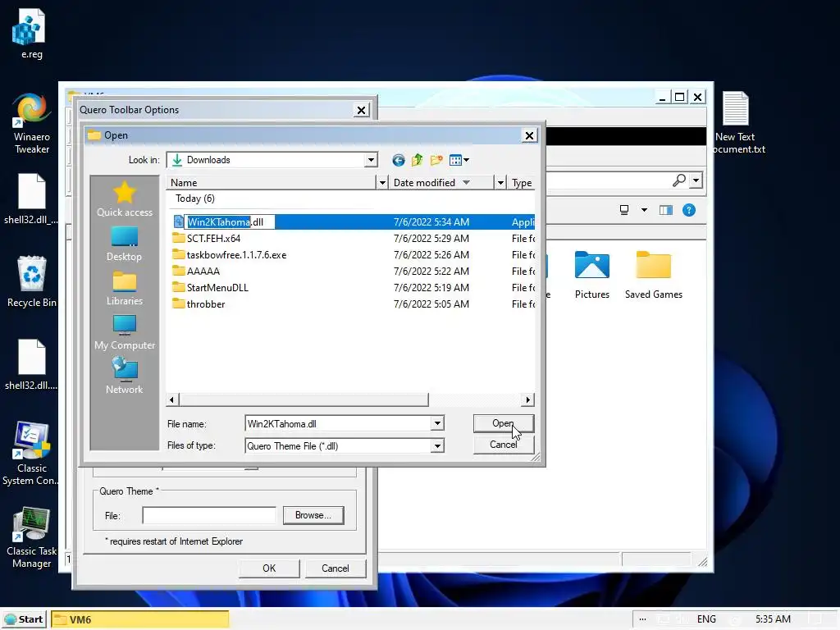The height and width of the screenshot is (630, 840).
Task: Expand the File name dropdown arrow
Action: 438,424
